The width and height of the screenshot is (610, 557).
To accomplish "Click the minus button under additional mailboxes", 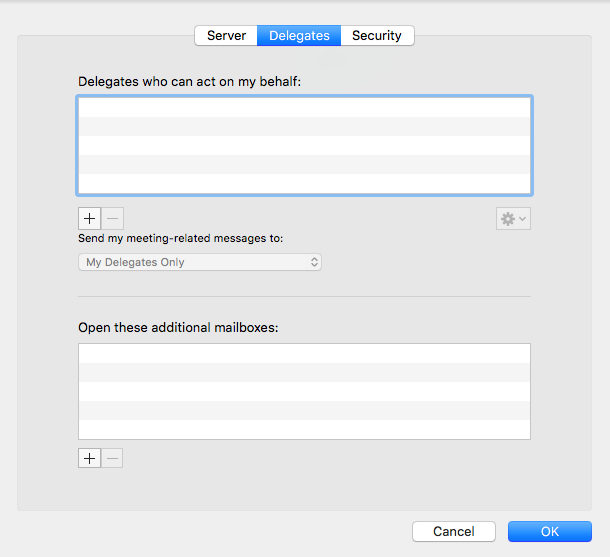I will 113,458.
